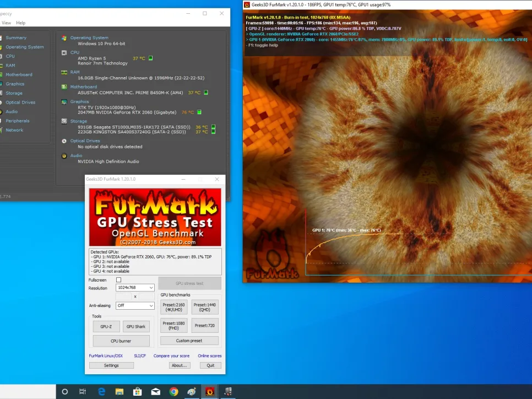Open the Compare your score link
The height and width of the screenshot is (399, 532).
coord(171,356)
